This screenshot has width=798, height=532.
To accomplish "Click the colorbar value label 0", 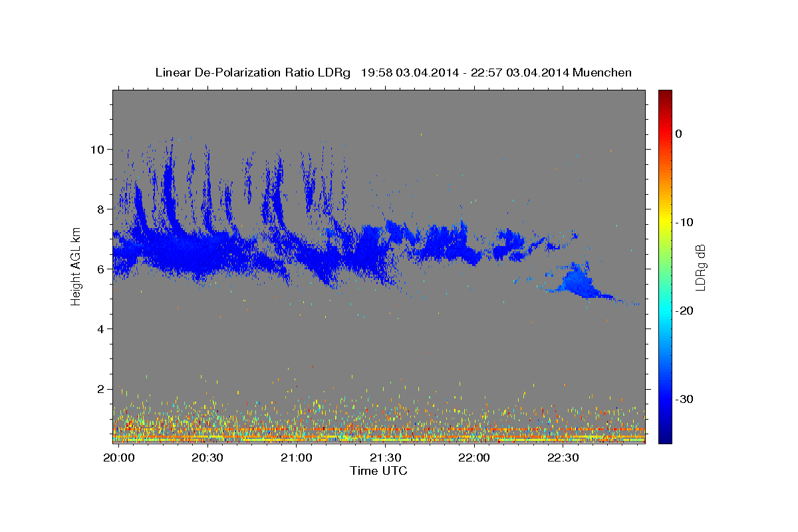I will 678,134.
